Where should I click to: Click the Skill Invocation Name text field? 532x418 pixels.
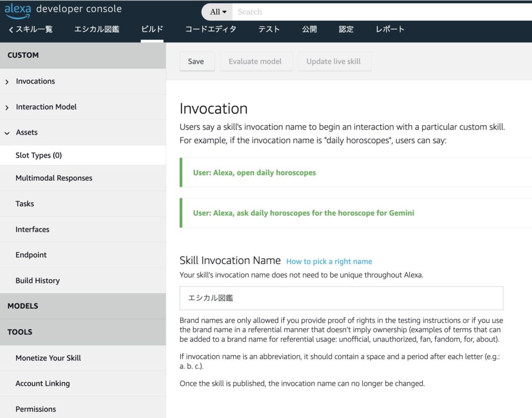coord(341,298)
